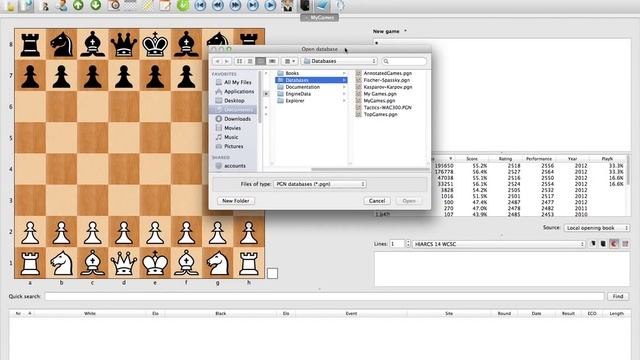This screenshot has height=360, width=640.
Task: Click the round green toolbar icon
Action: click(183, 5)
